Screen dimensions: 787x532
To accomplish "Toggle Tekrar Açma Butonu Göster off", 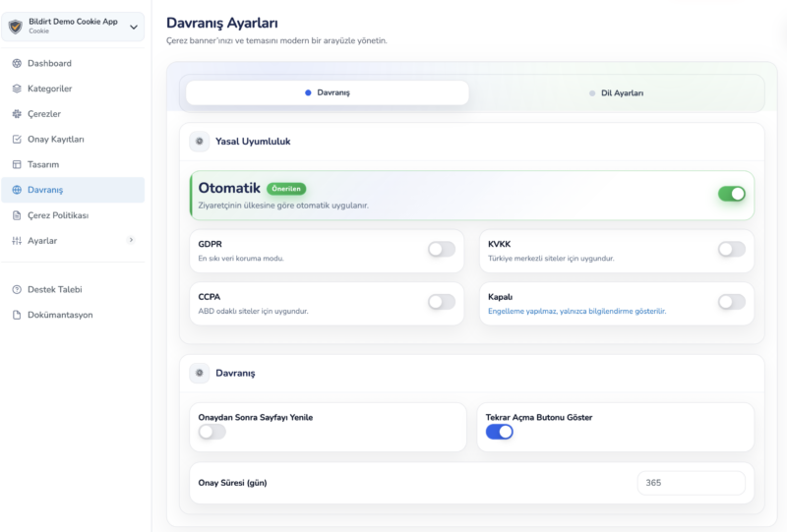I will [x=500, y=432].
